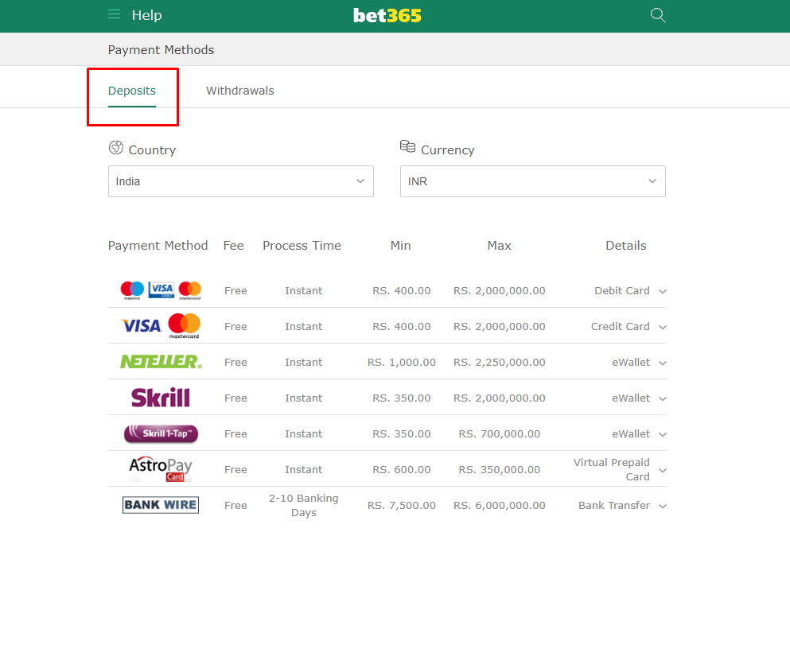Click the RS. 600.00 minimum for AstroPay
Image resolution: width=790 pixels, height=672 pixels.
402,469
